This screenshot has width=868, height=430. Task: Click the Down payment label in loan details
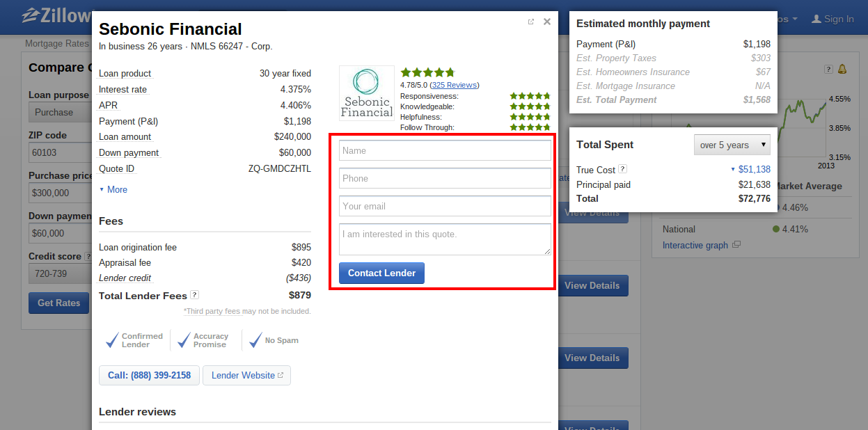[x=129, y=152]
